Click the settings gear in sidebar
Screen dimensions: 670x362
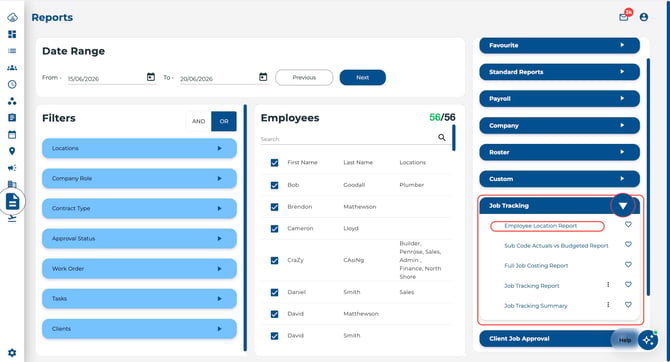[12, 353]
